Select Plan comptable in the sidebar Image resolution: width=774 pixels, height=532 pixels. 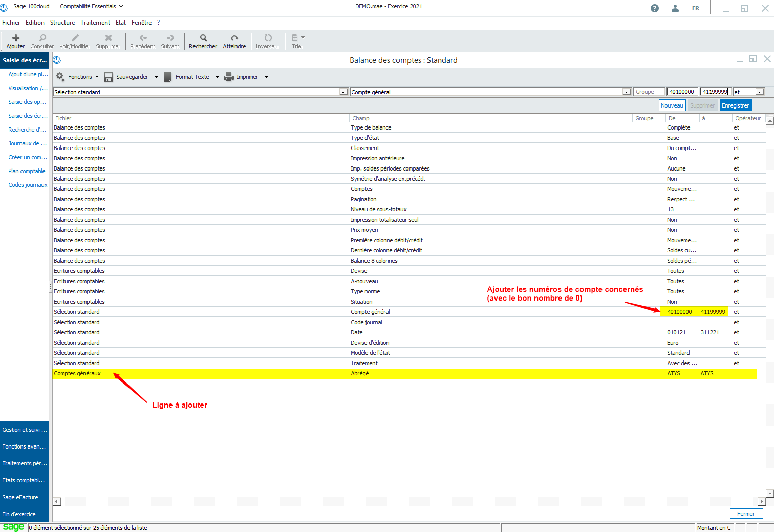point(27,171)
